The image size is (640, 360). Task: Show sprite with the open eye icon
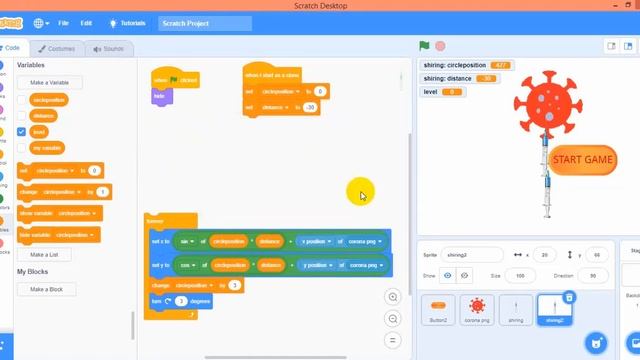coord(447,276)
